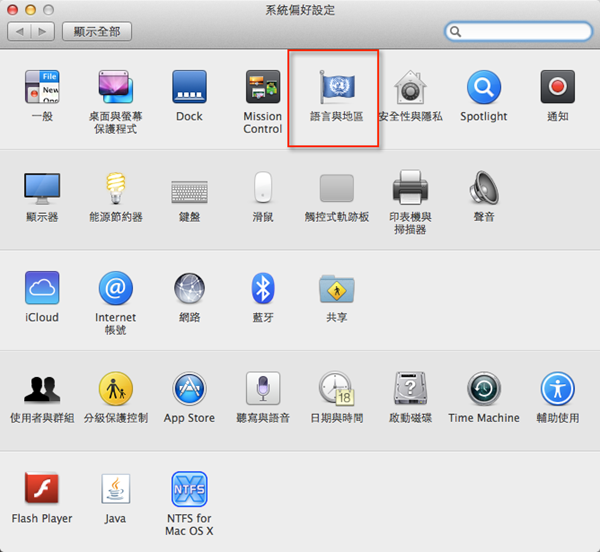Close window with the red button
Image resolution: width=600 pixels, height=552 pixels.
(13, 10)
